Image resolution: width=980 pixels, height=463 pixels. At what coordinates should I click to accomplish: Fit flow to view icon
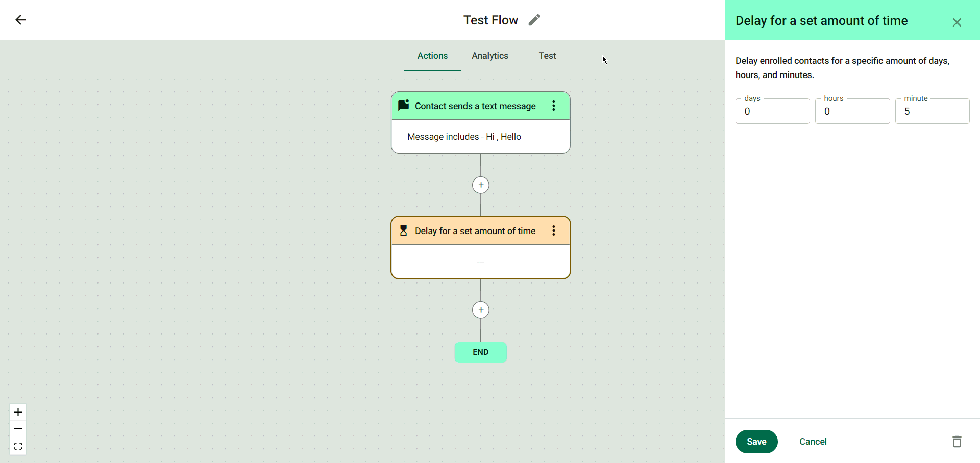click(18, 447)
